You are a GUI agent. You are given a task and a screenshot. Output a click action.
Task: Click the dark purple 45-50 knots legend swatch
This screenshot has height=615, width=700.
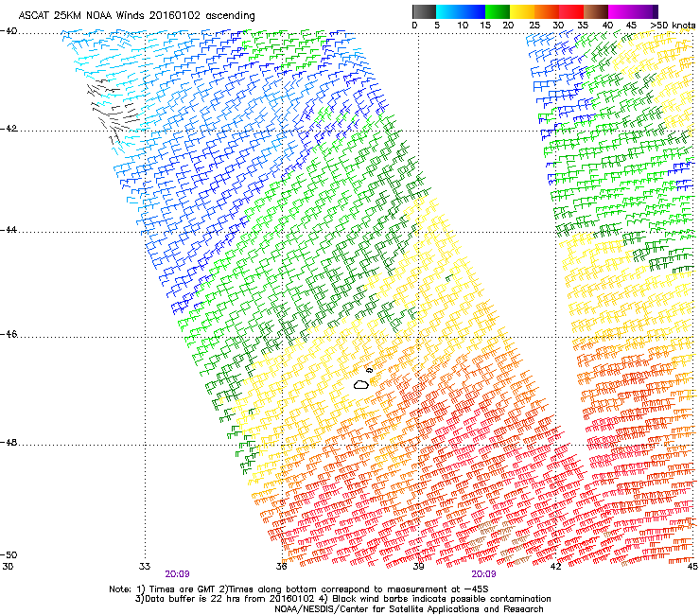[645, 11]
